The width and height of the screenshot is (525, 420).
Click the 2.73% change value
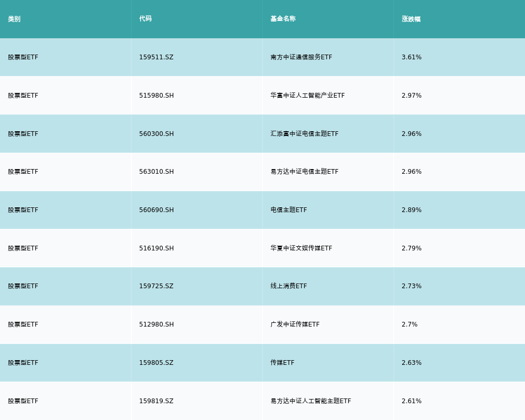[x=412, y=286]
